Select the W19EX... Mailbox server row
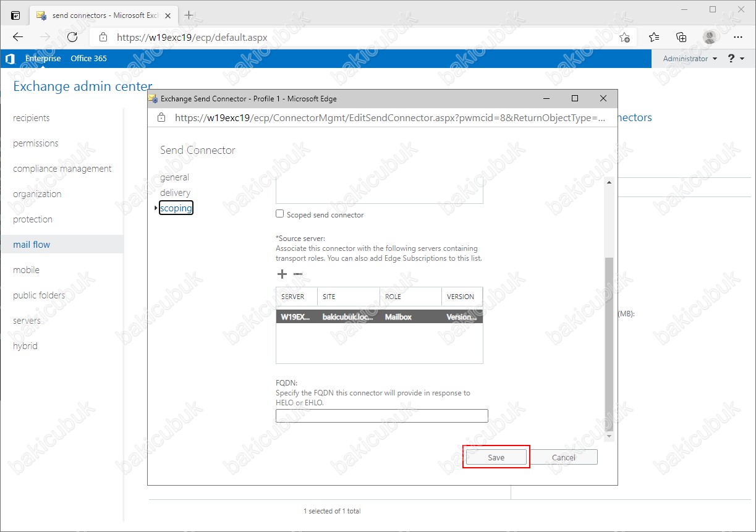 [x=379, y=316]
